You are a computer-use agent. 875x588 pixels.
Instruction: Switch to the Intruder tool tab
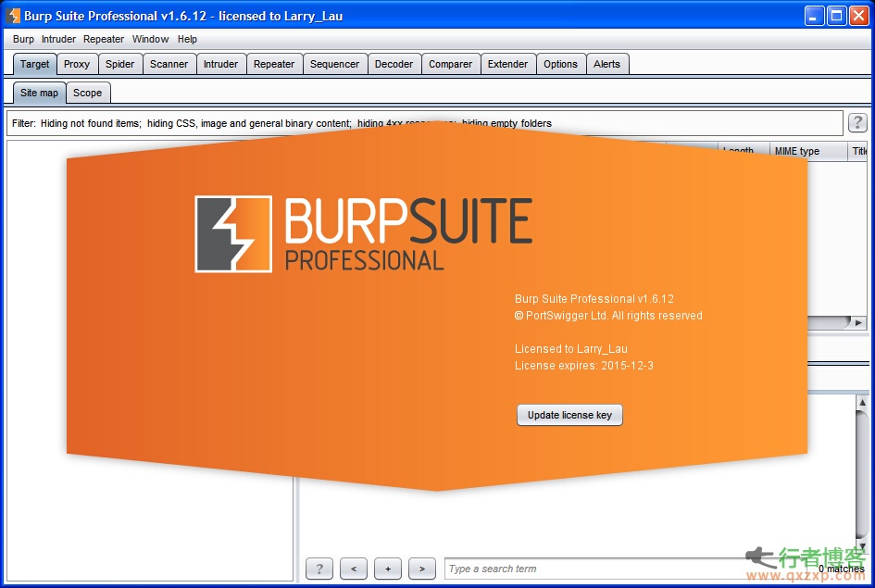[x=220, y=64]
